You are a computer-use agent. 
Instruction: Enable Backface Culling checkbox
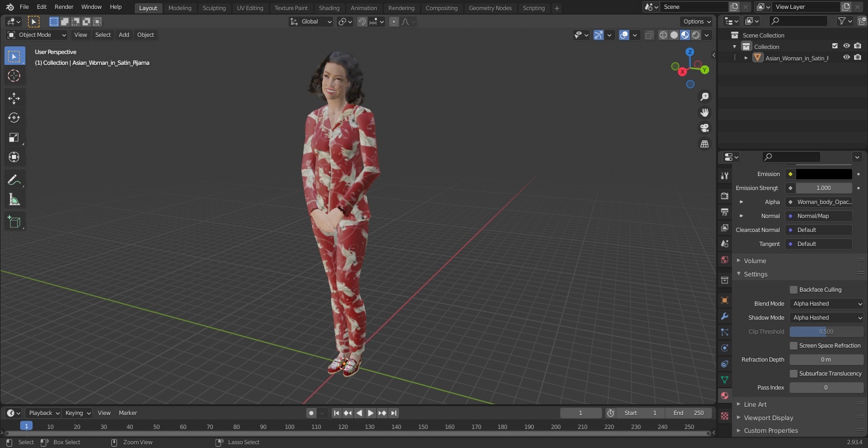[794, 290]
